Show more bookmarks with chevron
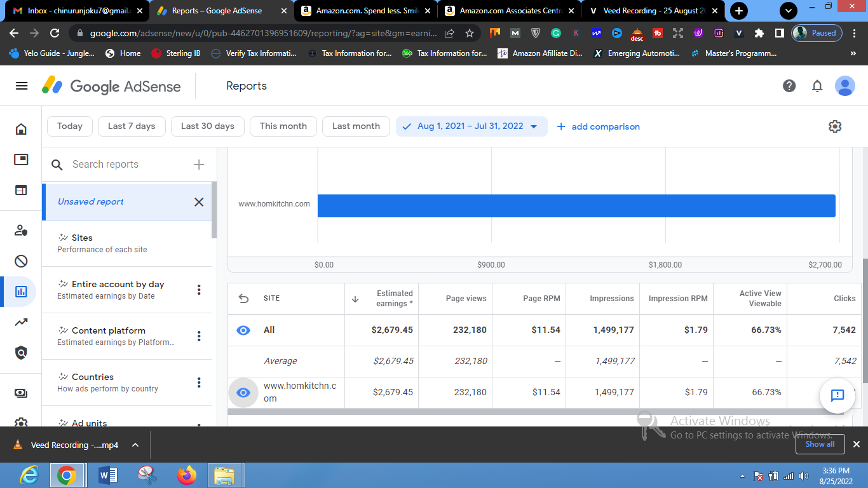Viewport: 868px width, 488px height. (853, 53)
